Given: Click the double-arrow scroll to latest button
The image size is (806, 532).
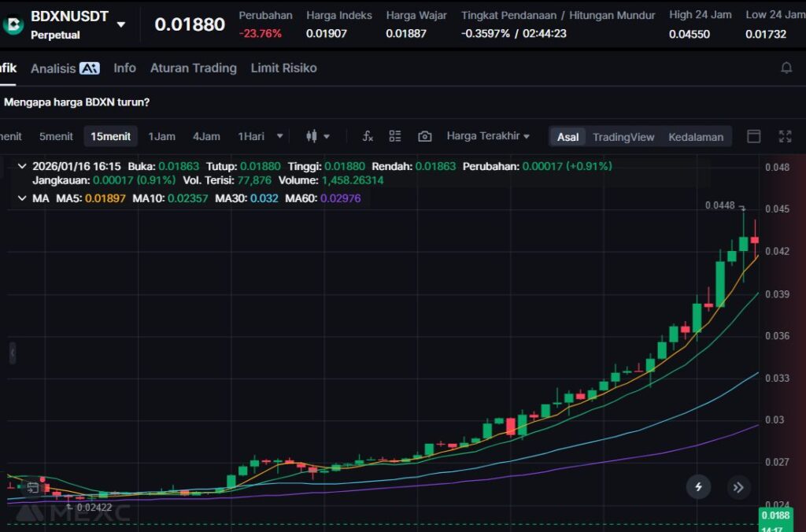Looking at the screenshot, I should (x=738, y=487).
